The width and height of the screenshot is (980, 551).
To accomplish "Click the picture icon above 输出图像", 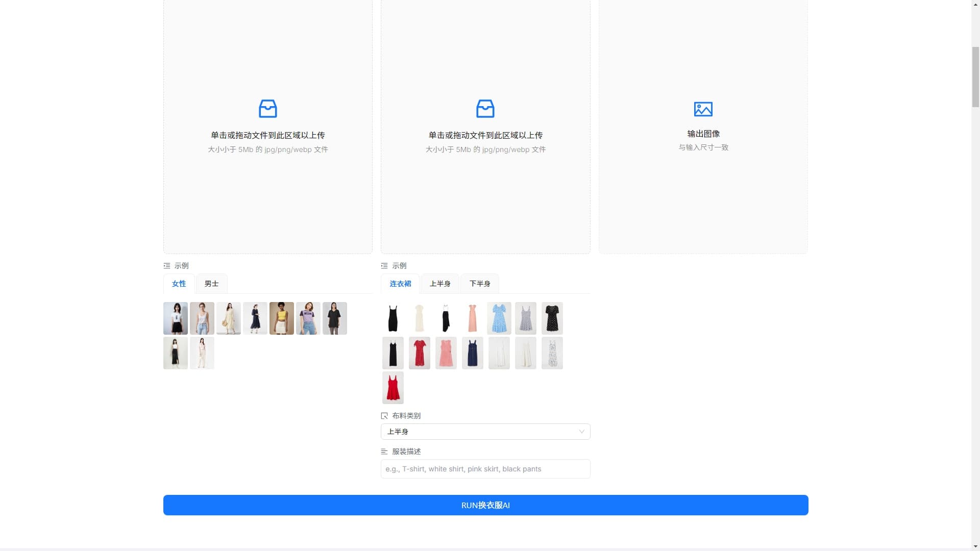I will [x=703, y=109].
